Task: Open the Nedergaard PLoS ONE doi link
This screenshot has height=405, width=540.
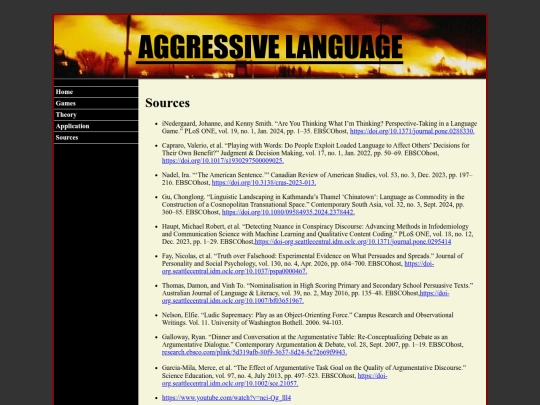Action: (x=412, y=131)
